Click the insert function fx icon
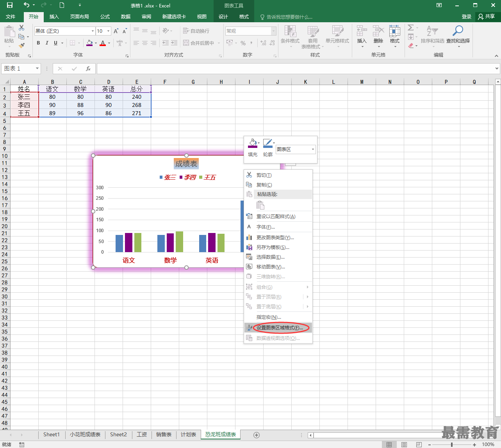The width and height of the screenshot is (501, 448). coord(88,69)
